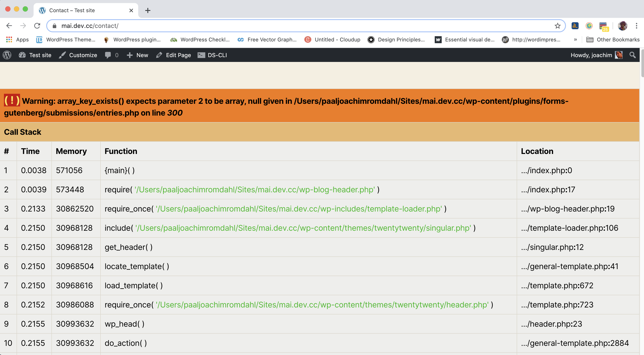The width and height of the screenshot is (644, 355).
Task: Click the extension icon with badge 25
Action: (604, 27)
